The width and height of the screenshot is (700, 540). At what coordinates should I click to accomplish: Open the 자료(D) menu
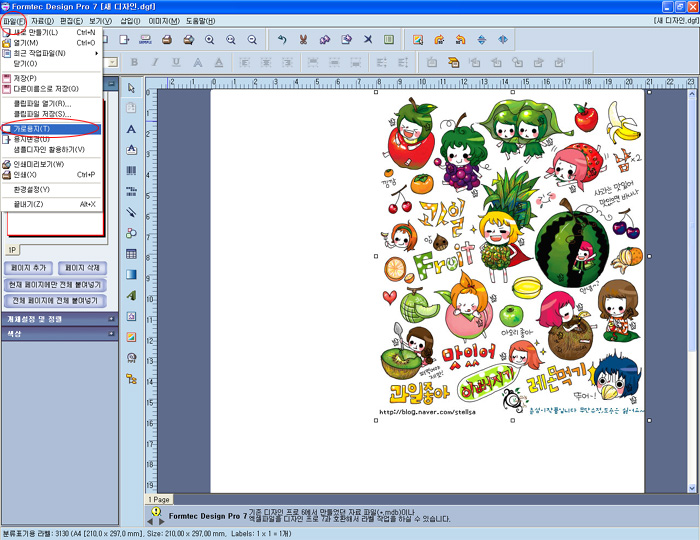click(42, 21)
